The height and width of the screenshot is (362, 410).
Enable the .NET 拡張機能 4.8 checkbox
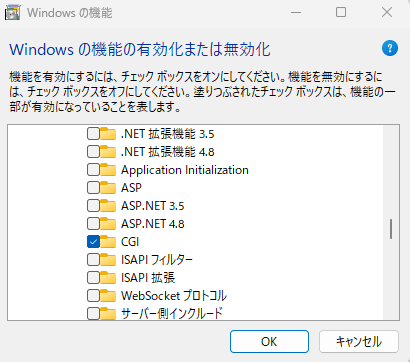tap(93, 152)
